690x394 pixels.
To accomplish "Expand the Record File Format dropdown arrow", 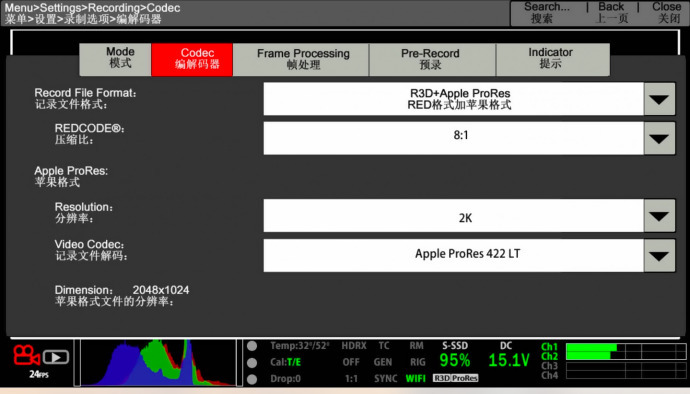I will tap(659, 99).
